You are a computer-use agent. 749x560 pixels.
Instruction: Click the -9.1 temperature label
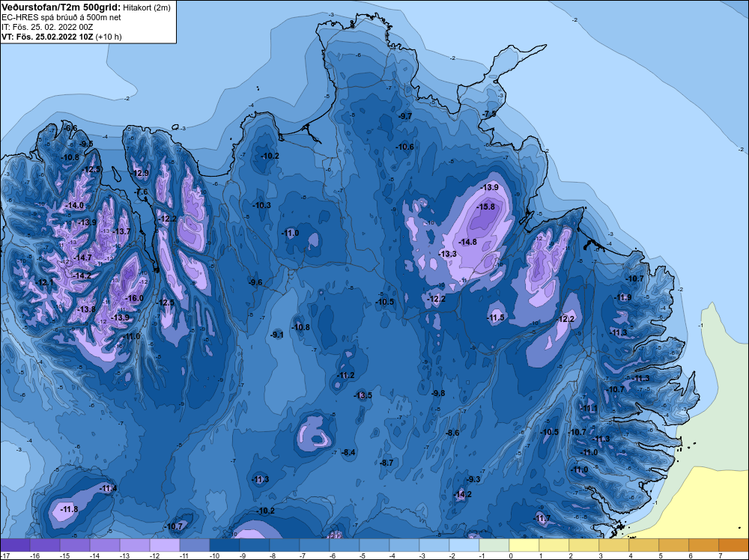click(277, 335)
